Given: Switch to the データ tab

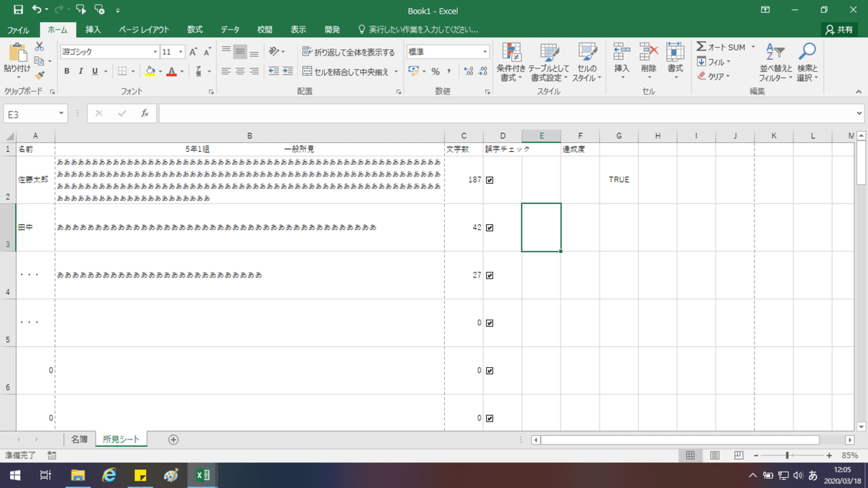Looking at the screenshot, I should click(x=230, y=30).
